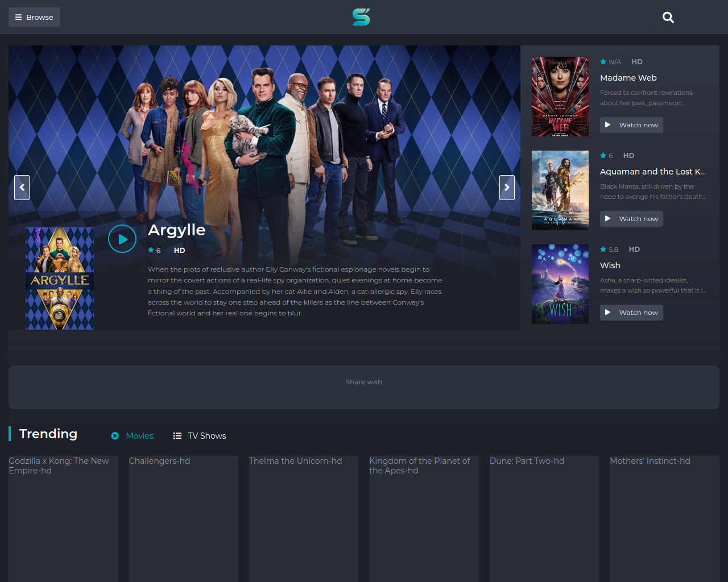This screenshot has height=582, width=728.
Task: Open the Wish poster thumbnail
Action: [x=560, y=284]
